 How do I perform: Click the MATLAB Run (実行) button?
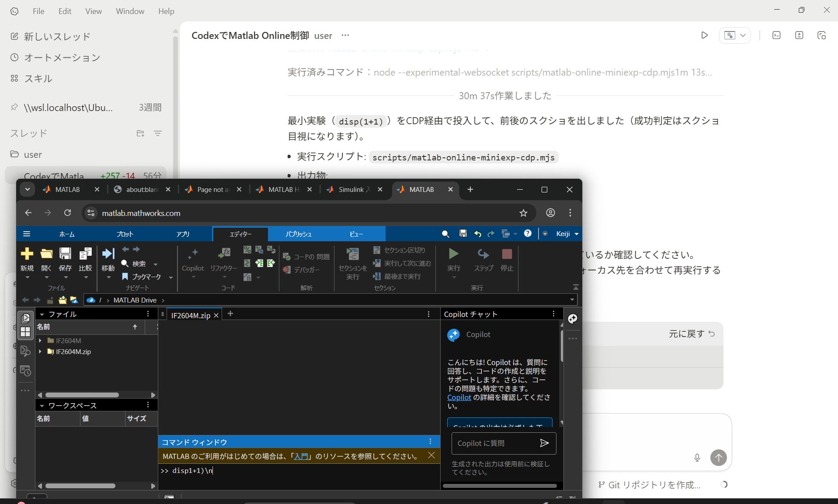click(453, 254)
